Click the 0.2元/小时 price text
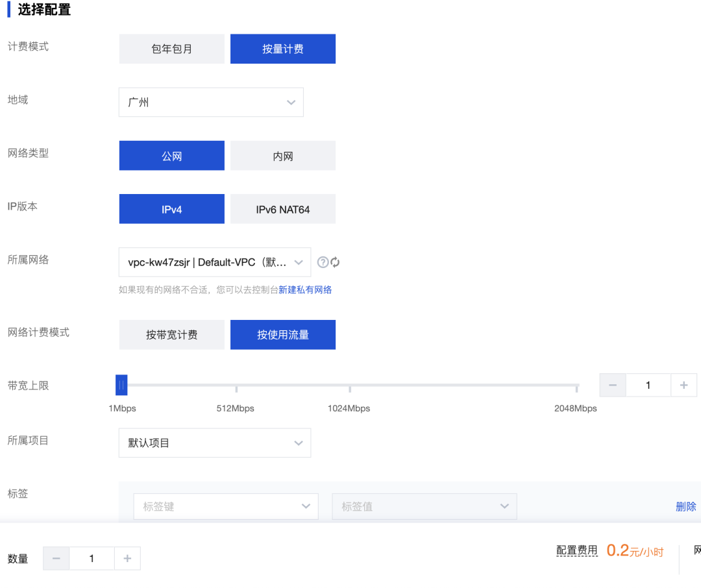Screen dimensions: 701x588 pyautogui.click(x=635, y=550)
